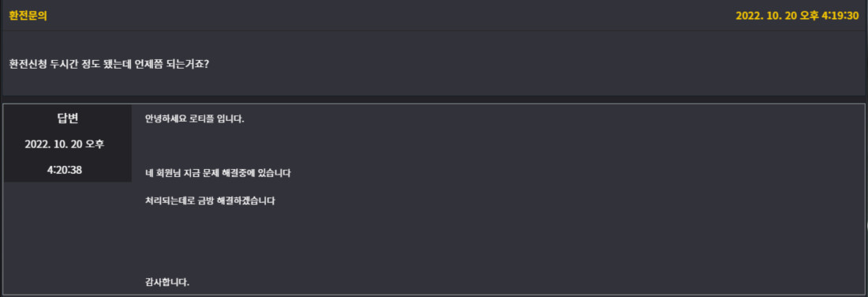Click the line 처리되는데로 금방 해결하겠습니다

[210, 200]
